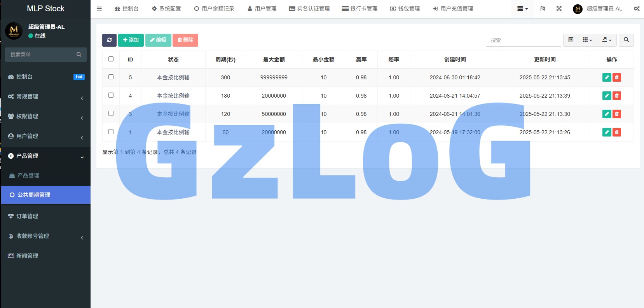644x308 pixels.
Task: Enter fullscreen mode with the expand icon
Action: (x=559, y=9)
